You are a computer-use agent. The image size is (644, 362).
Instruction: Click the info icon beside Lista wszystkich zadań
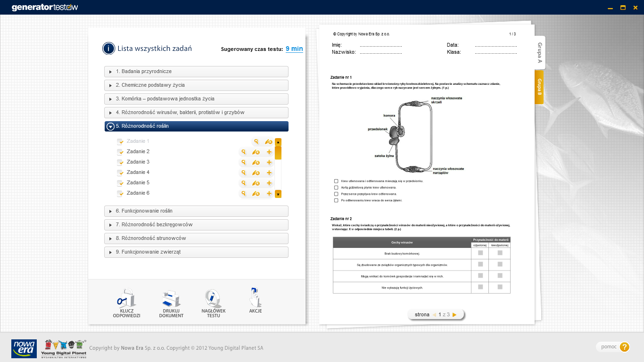pyautogui.click(x=108, y=48)
